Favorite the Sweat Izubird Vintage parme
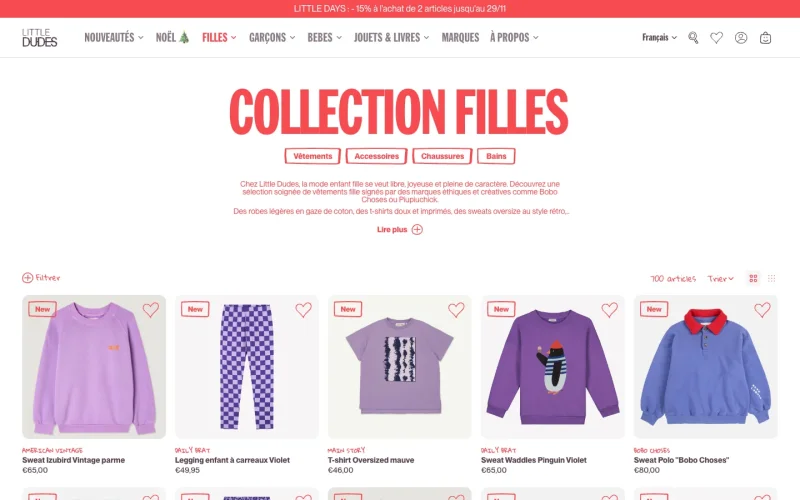Screen dimensions: 800x500 tap(151, 310)
